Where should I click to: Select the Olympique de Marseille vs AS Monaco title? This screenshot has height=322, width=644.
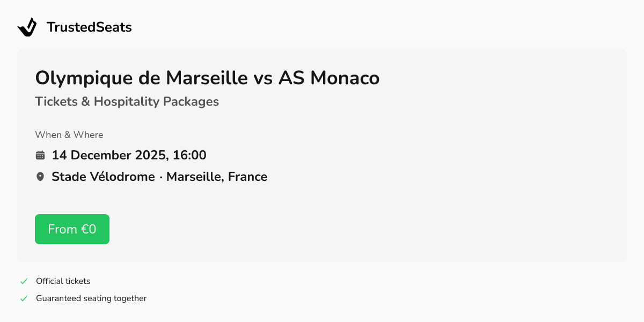(x=207, y=78)
